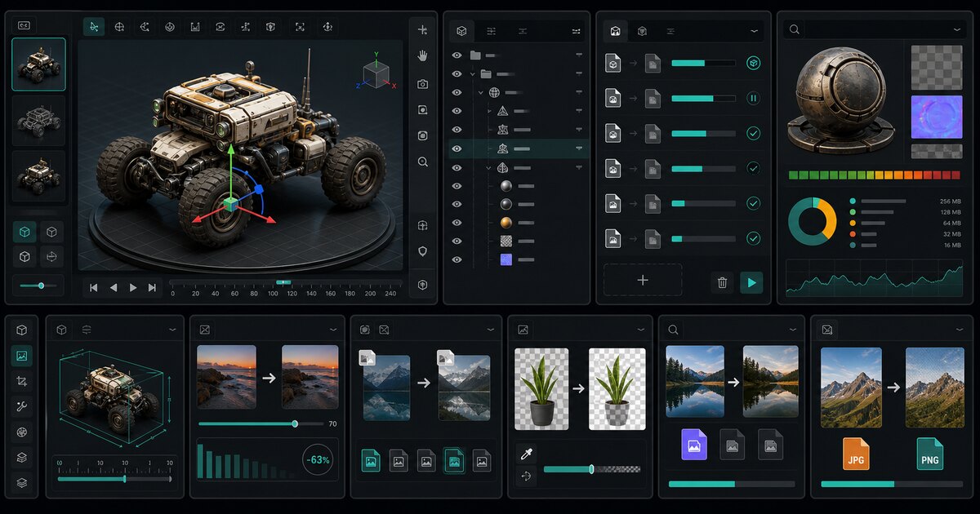
Task: Open the conversion queue panel chevron menu
Action: coord(753,31)
